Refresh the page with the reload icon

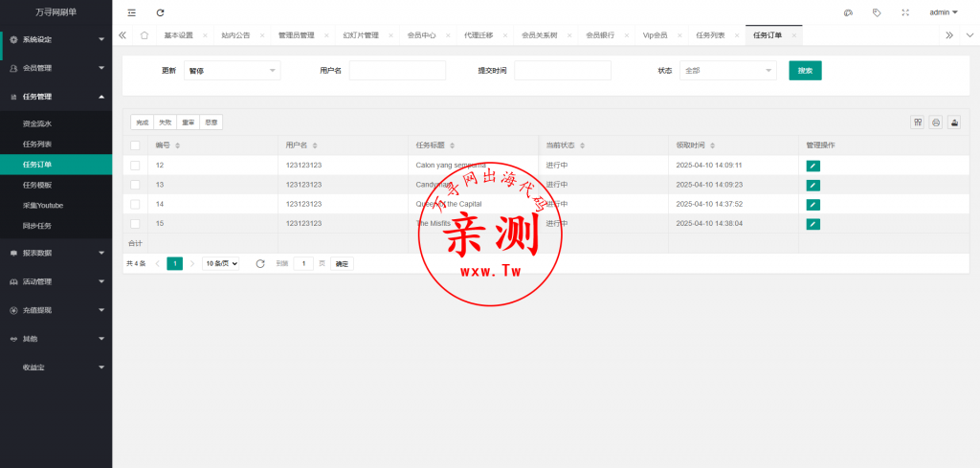pos(161,12)
